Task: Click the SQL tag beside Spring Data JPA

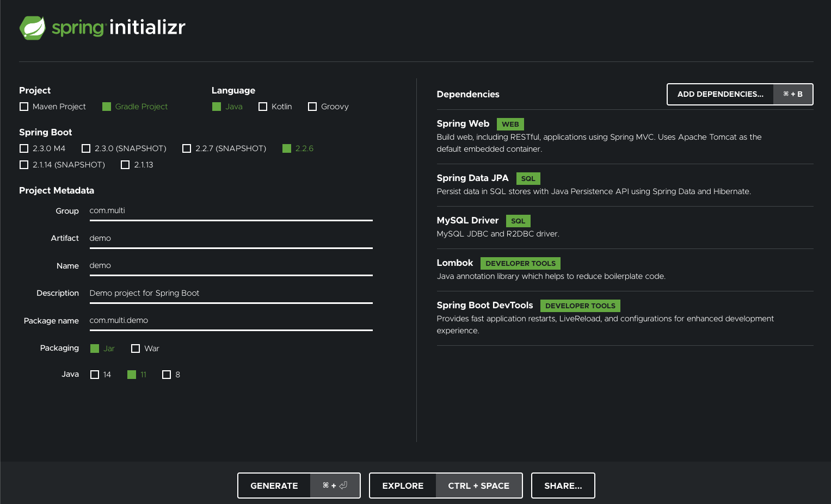Action: click(528, 179)
